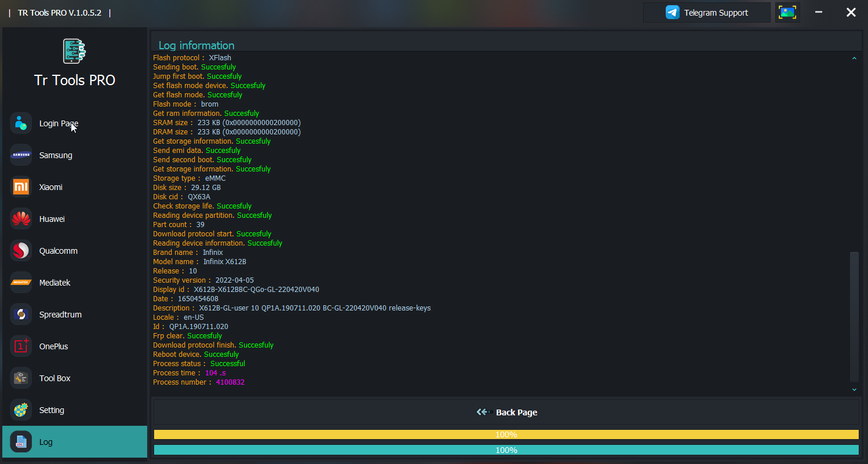Click the Storage type eMMC line

click(x=189, y=178)
